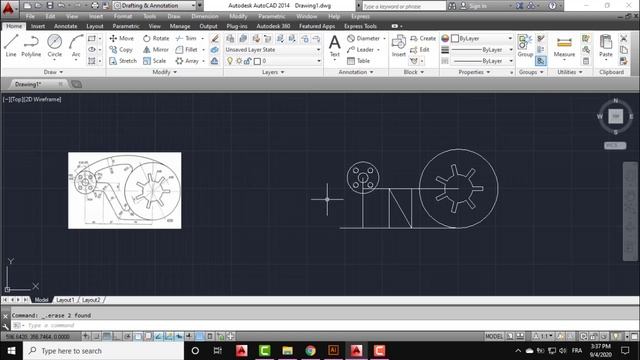Screen dimensions: 640x360
Task: Select the reference drawing image
Action: [125, 191]
